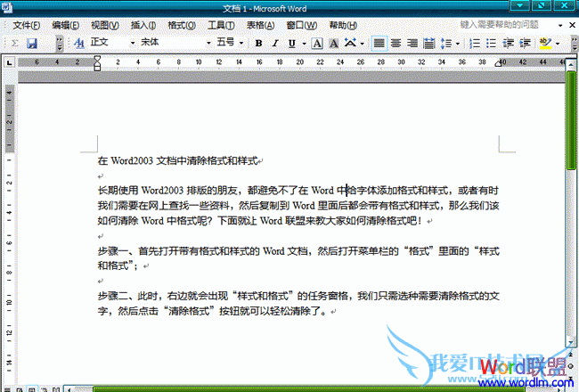
Task: Toggle the numbered list button
Action: click(475, 44)
